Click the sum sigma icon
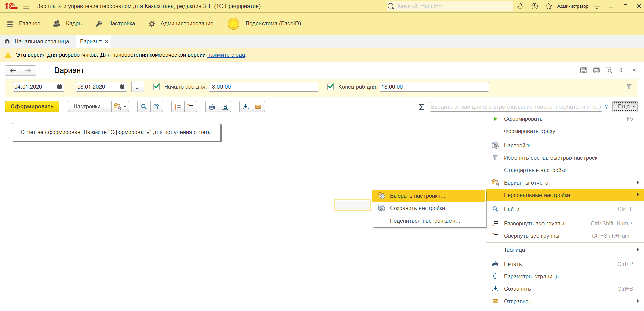Viewport: 644px width, 311px height. [421, 107]
